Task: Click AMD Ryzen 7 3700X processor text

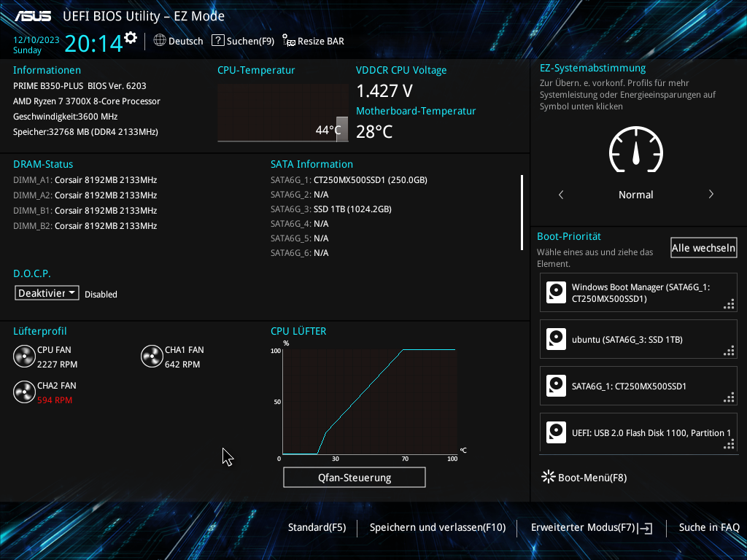Action: [x=87, y=101]
